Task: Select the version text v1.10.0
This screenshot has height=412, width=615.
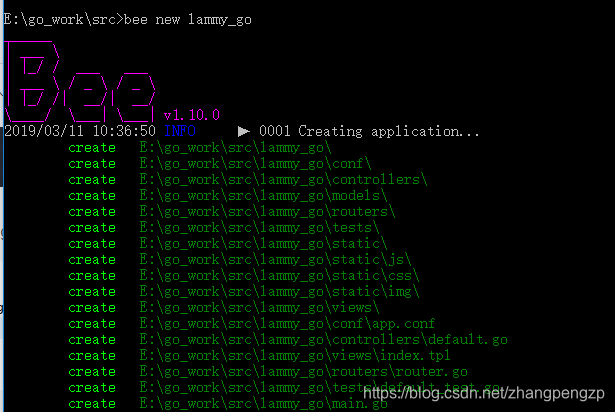Action: (192, 115)
